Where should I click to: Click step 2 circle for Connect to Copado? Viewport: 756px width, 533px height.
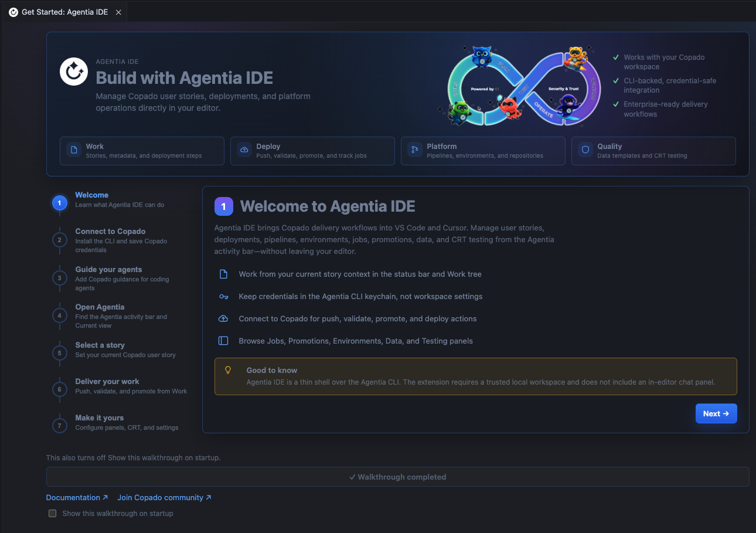(x=59, y=239)
